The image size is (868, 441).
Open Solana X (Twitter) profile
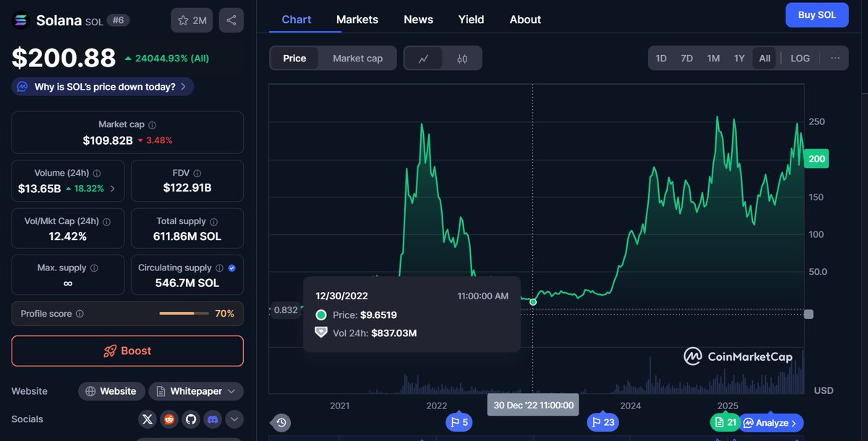(148, 419)
